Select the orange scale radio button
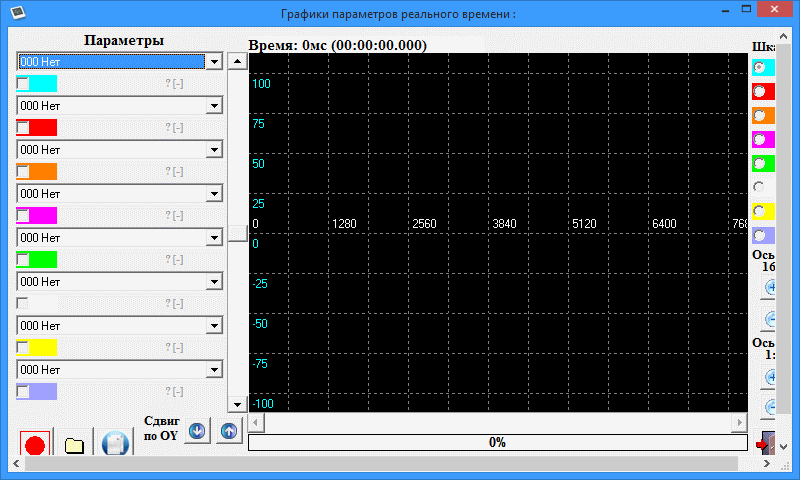Viewport: 800px width, 480px height. point(759,116)
